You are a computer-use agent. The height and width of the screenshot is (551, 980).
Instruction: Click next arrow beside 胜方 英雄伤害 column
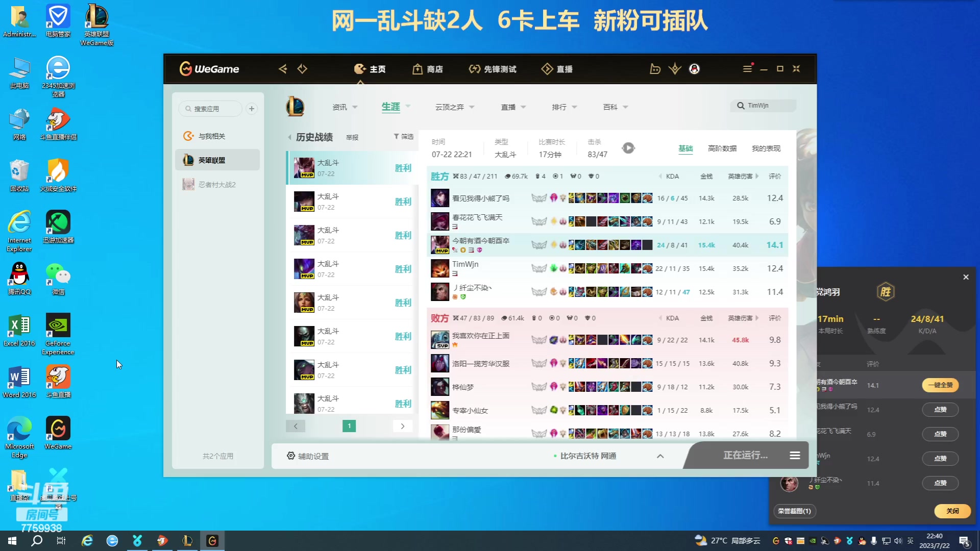(x=757, y=176)
